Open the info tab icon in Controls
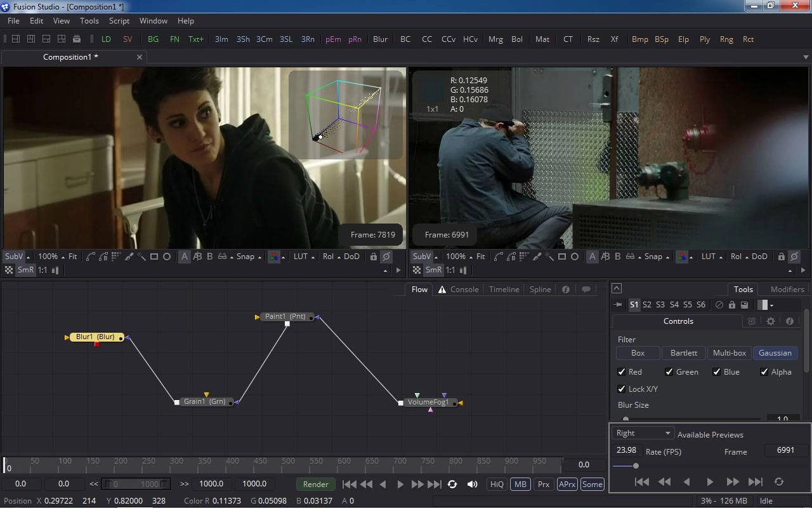The height and width of the screenshot is (508, 812). coord(790,321)
